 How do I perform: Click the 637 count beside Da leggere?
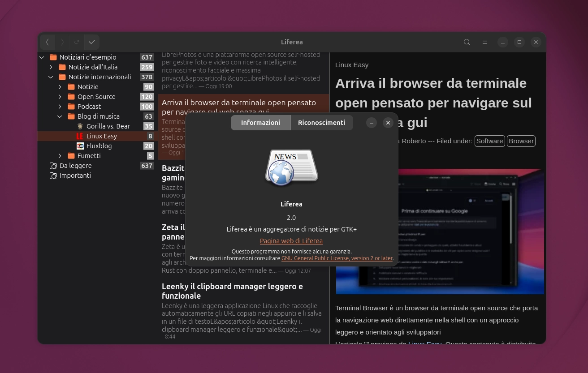pos(147,166)
